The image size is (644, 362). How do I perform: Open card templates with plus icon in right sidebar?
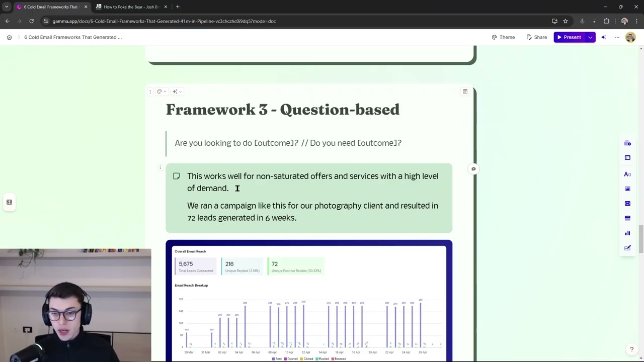(627, 143)
